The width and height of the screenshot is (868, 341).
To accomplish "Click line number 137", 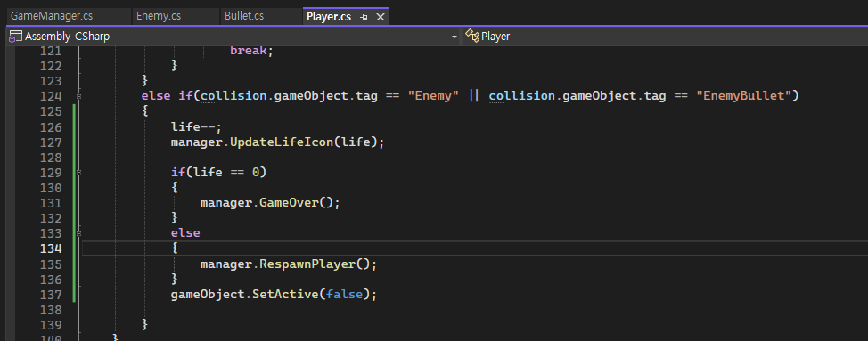I will [51, 295].
